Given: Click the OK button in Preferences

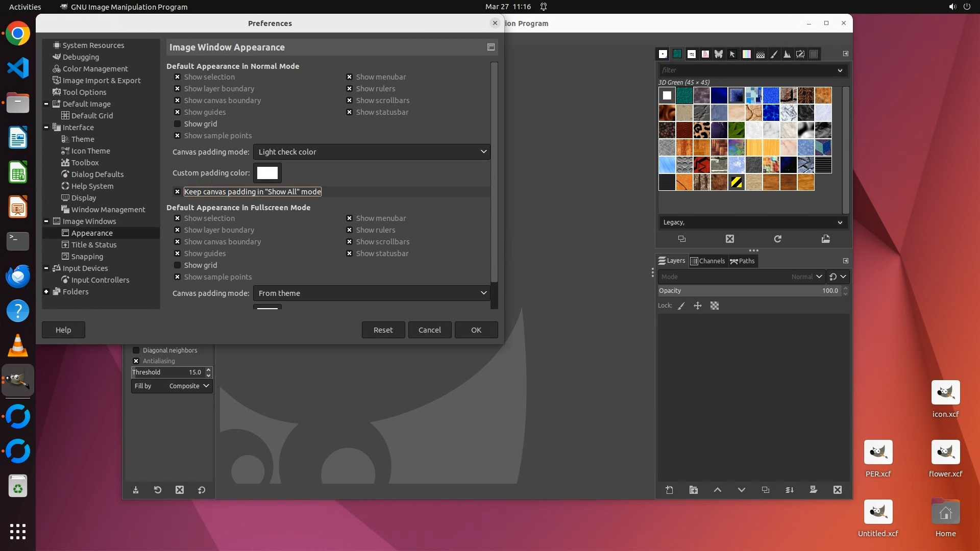Looking at the screenshot, I should 476,330.
